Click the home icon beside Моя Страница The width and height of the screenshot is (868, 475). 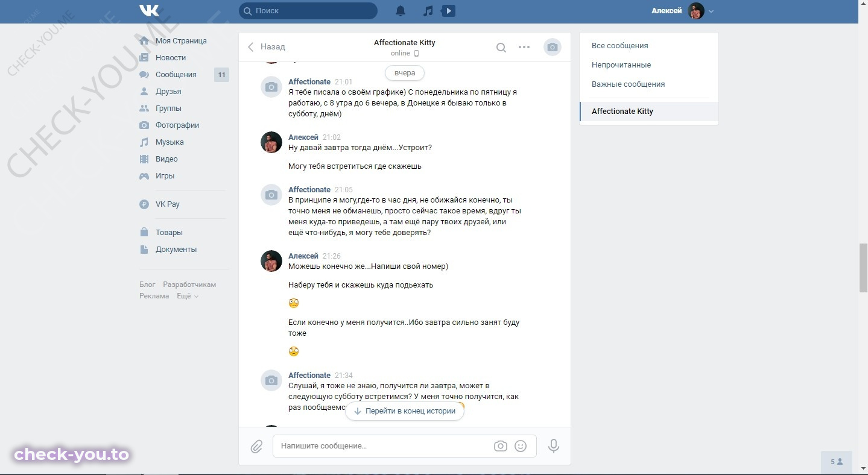144,41
